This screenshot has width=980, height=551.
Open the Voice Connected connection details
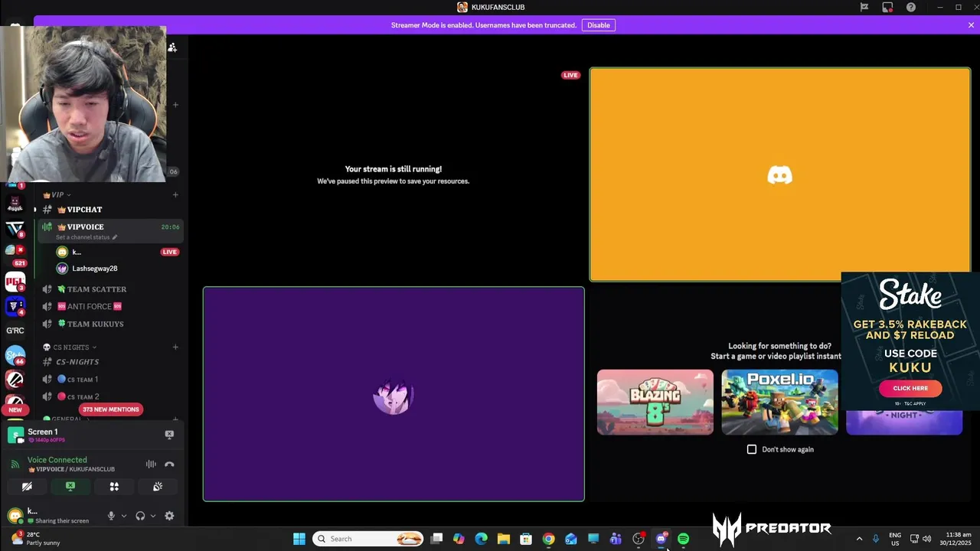(x=57, y=460)
